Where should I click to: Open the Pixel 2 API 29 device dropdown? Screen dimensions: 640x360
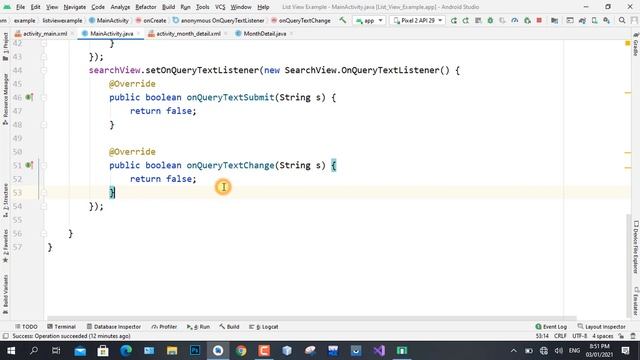pyautogui.click(x=418, y=20)
